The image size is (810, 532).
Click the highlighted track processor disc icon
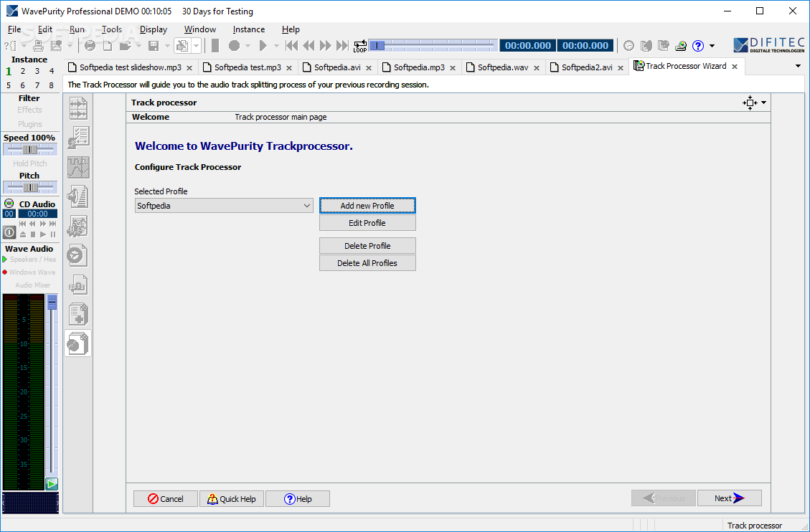tap(78, 343)
